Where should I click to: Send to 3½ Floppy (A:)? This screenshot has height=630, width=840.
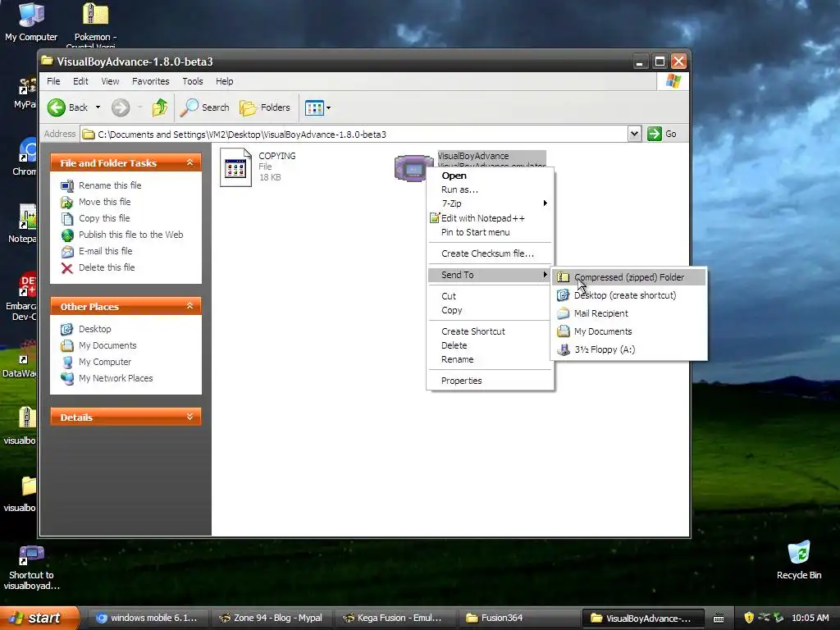(629, 349)
